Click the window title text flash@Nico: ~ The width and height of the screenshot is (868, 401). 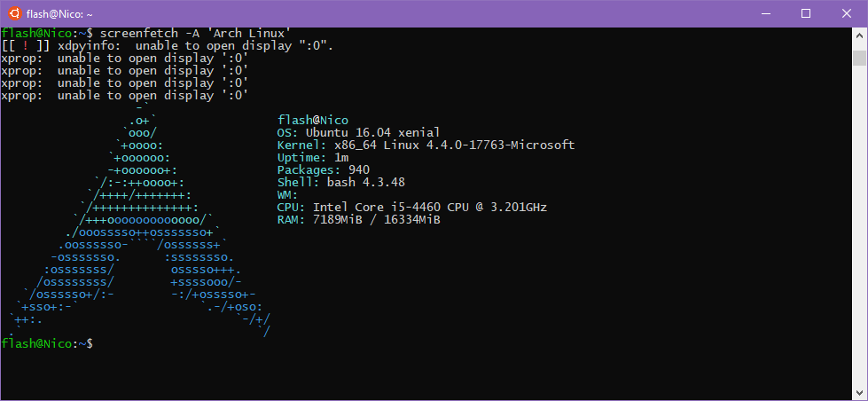(x=59, y=14)
